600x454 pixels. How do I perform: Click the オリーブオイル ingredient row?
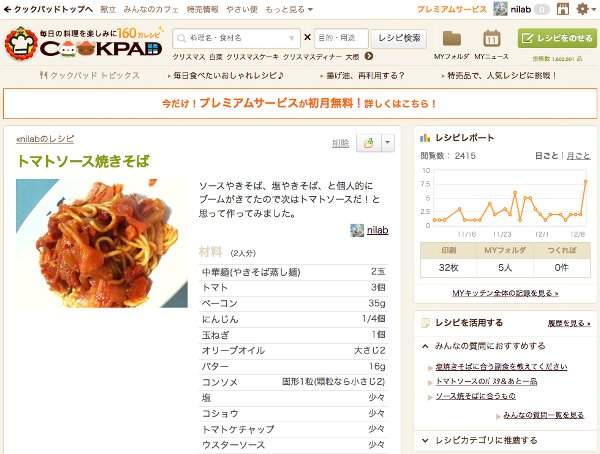(x=293, y=351)
